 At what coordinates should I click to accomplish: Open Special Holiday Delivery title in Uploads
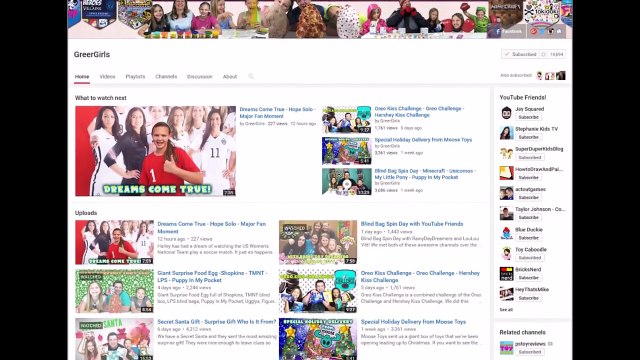(413, 322)
